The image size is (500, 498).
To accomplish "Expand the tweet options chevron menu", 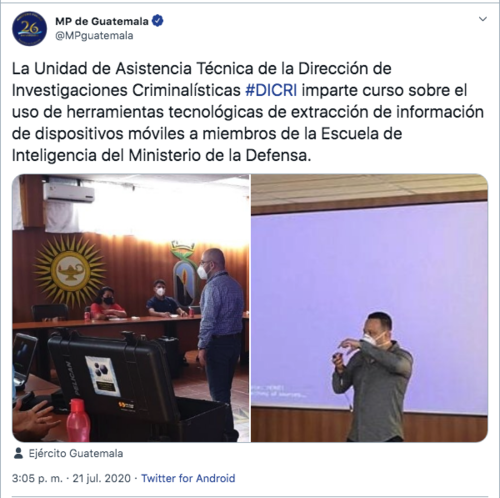I will (x=483, y=19).
